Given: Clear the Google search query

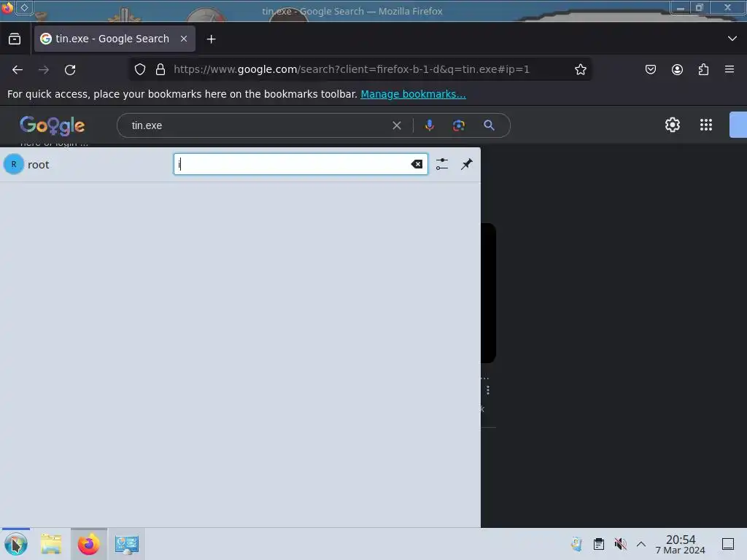Looking at the screenshot, I should 396,125.
